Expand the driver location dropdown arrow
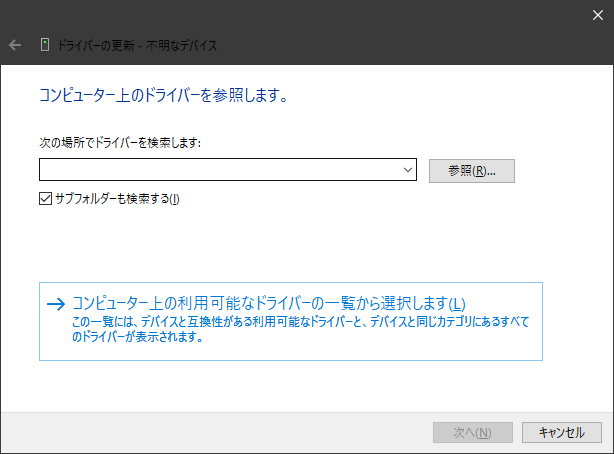The width and height of the screenshot is (614, 454). click(408, 171)
